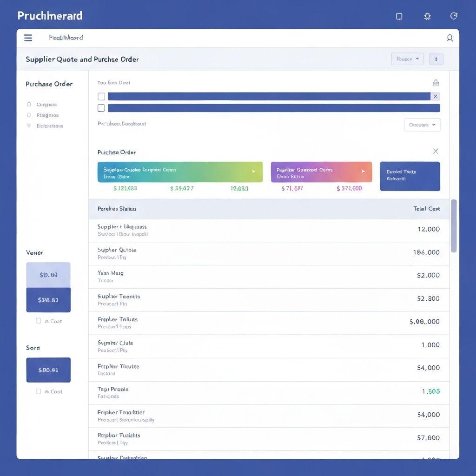Image resolution: width=476 pixels, height=476 pixels.
Task: Clear the first filter bar with its X button
Action: [436, 96]
